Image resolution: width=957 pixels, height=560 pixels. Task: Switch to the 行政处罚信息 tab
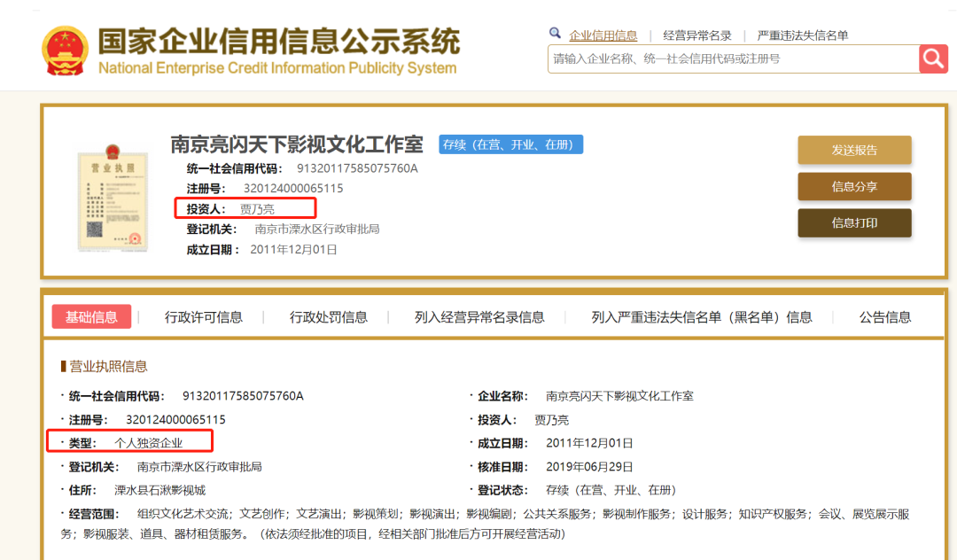coord(329,317)
